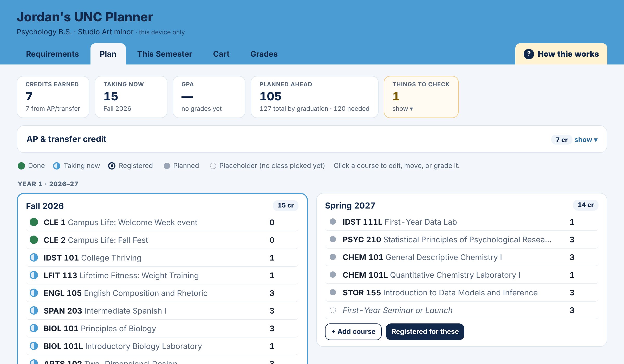624x364 pixels.
Task: Open CHEM 101L Quantitative Chemistry Laboratory
Action: [x=461, y=275]
